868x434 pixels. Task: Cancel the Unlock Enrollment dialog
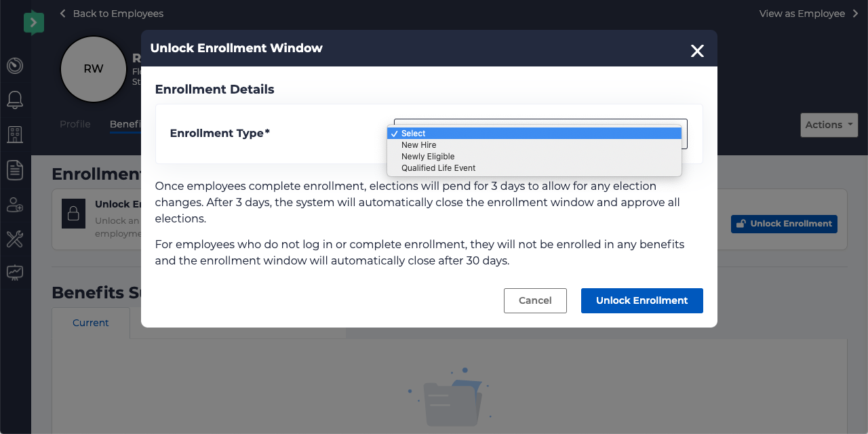[x=535, y=300]
